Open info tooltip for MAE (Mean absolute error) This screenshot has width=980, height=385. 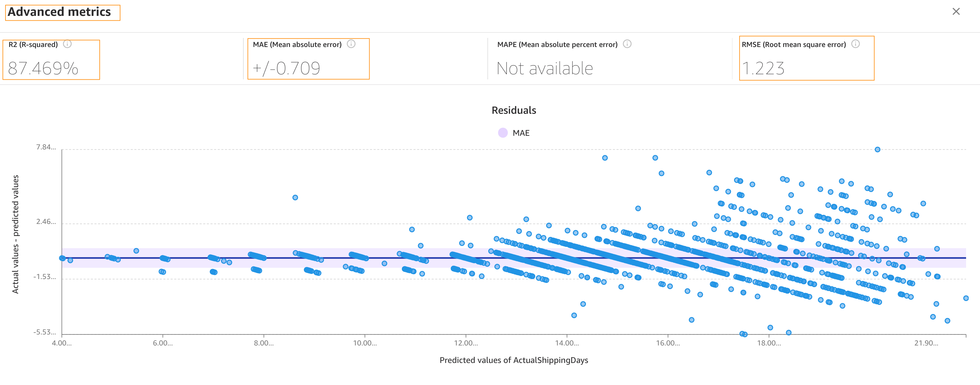[x=351, y=44]
